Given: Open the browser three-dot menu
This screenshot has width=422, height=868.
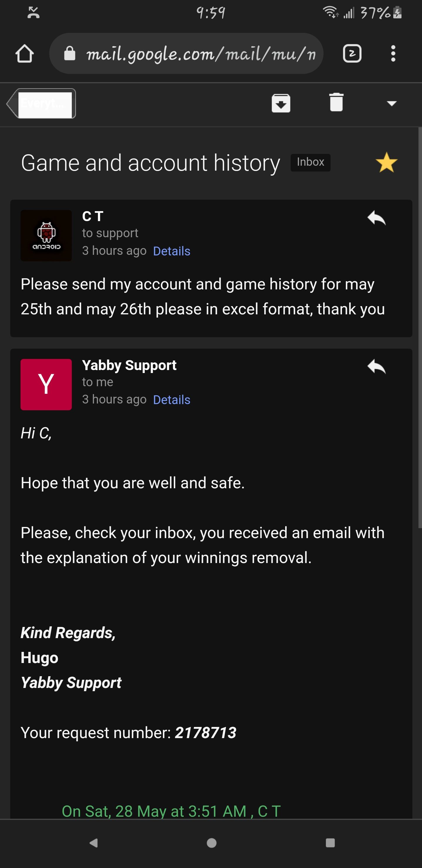Looking at the screenshot, I should [x=393, y=54].
